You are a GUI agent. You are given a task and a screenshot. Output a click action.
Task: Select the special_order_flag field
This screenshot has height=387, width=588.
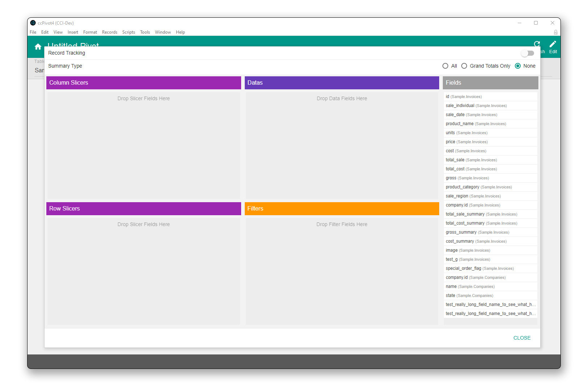[490, 268]
